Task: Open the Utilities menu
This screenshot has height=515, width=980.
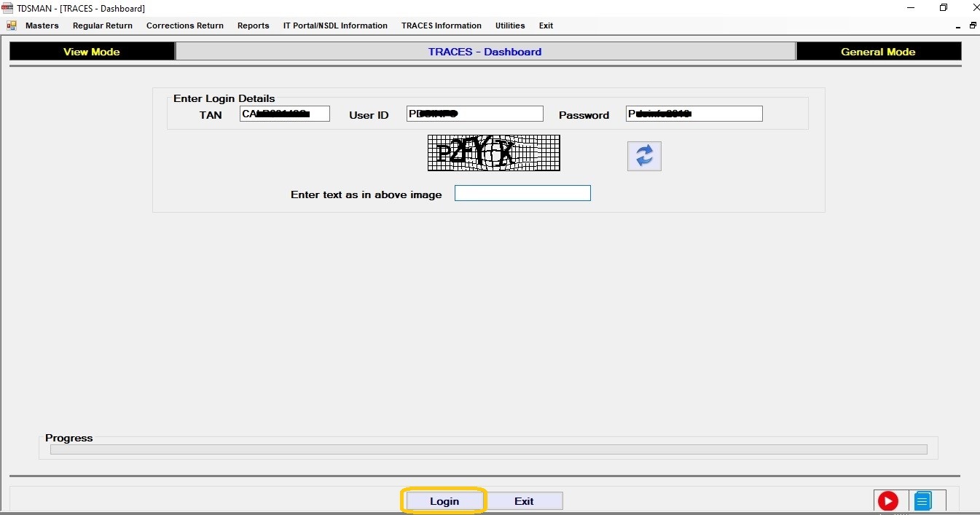Action: tap(510, 25)
